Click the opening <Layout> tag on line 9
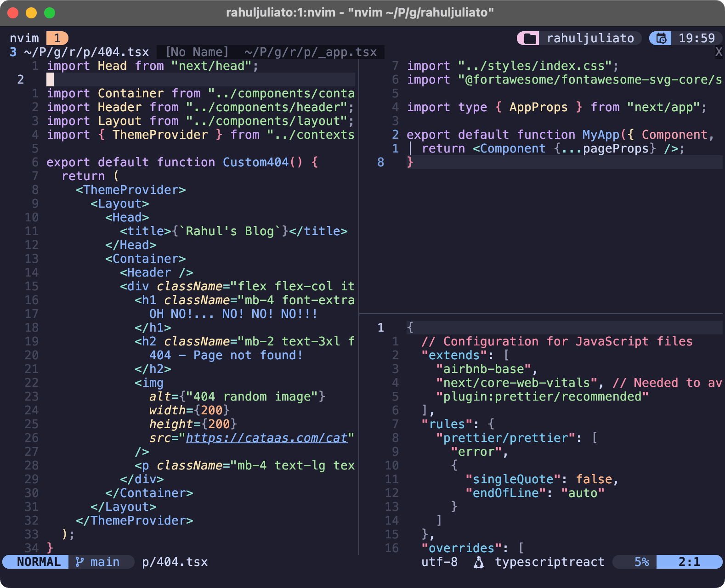The height and width of the screenshot is (588, 725). pos(120,204)
